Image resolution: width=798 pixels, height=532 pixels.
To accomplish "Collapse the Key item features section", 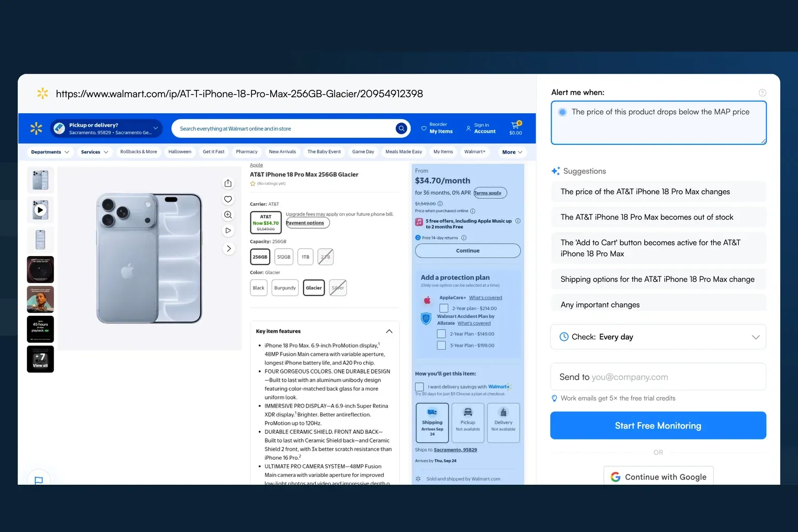I will click(x=389, y=331).
